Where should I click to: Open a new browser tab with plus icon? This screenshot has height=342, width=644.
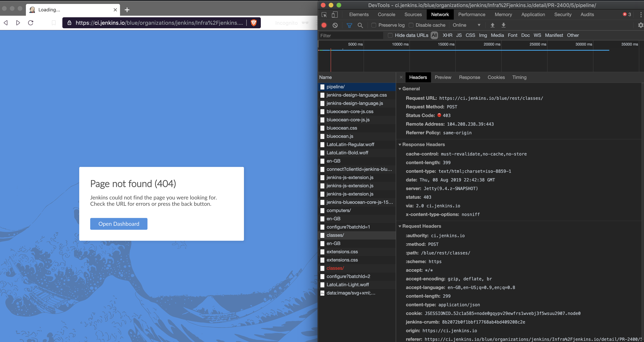click(x=127, y=10)
